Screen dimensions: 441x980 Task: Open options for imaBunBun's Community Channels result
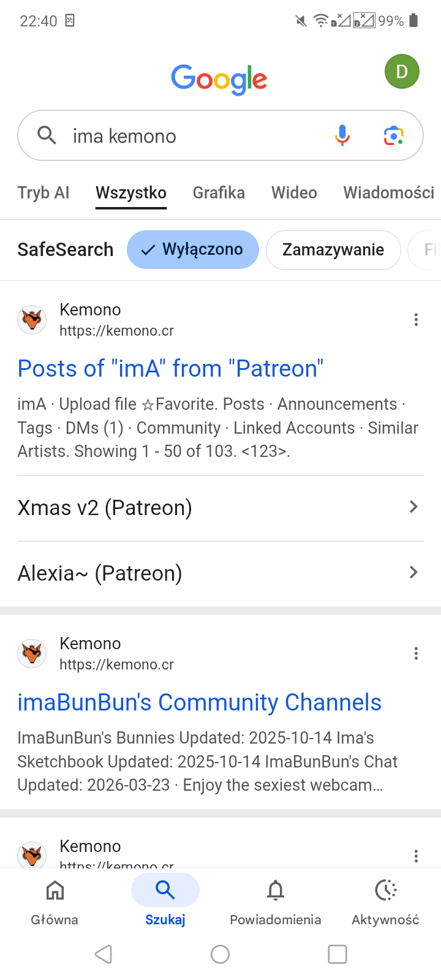coord(416,654)
